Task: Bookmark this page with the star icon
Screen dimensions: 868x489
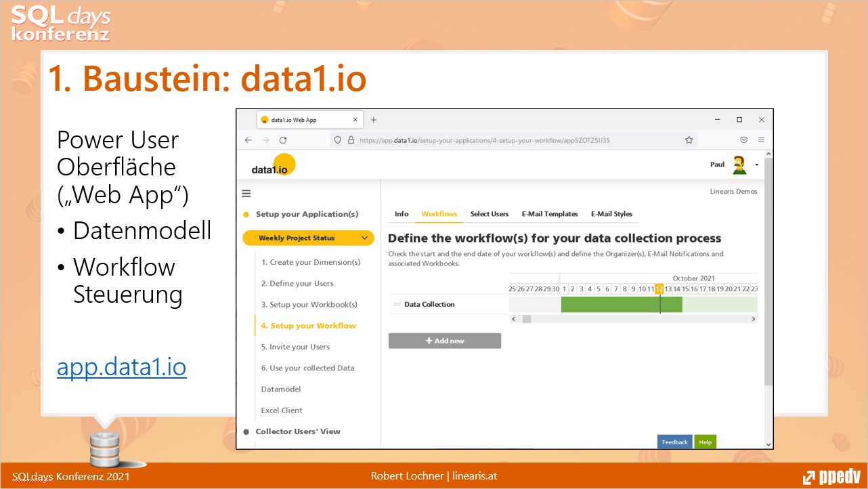Action: 689,140
